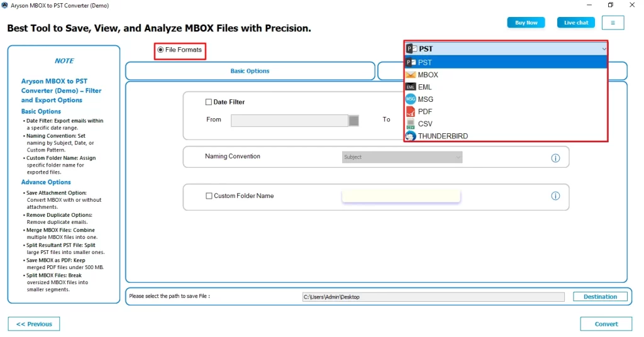The height and width of the screenshot is (337, 644).
Task: Select the File Formats radio button
Action: (160, 50)
